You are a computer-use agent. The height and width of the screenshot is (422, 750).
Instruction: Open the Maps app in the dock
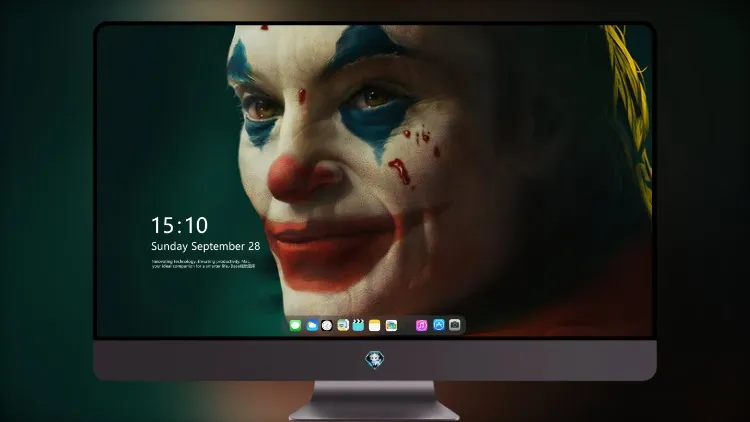pos(342,325)
